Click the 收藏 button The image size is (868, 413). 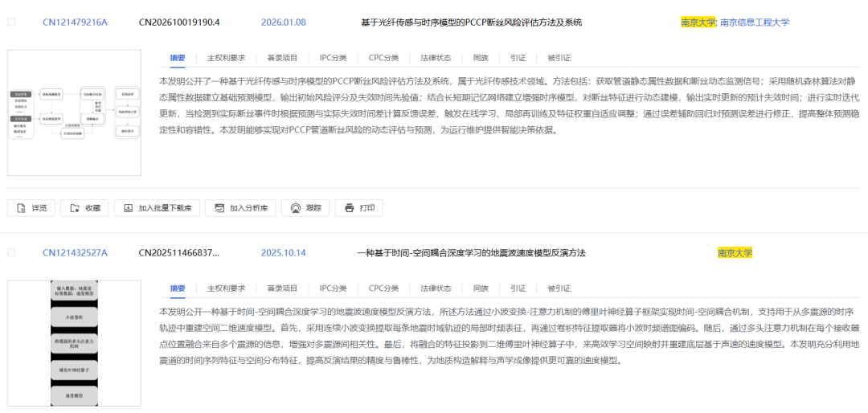coord(84,208)
